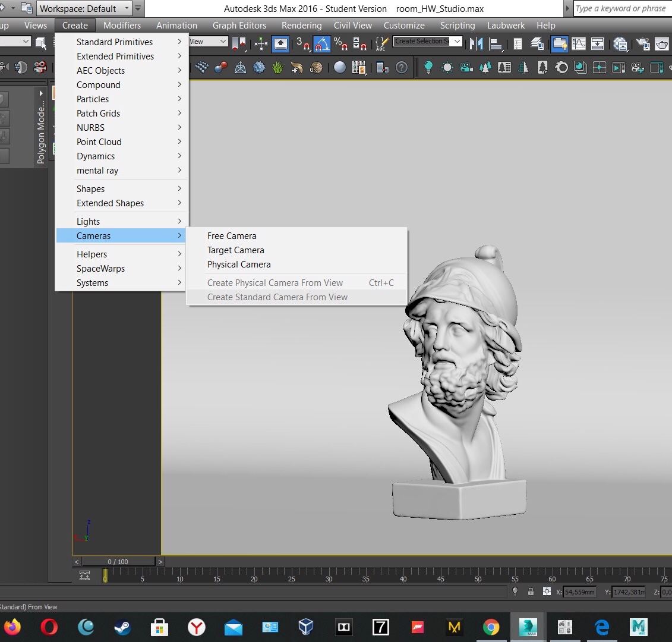Click the Align tool icon
672x642 pixels.
point(496,43)
